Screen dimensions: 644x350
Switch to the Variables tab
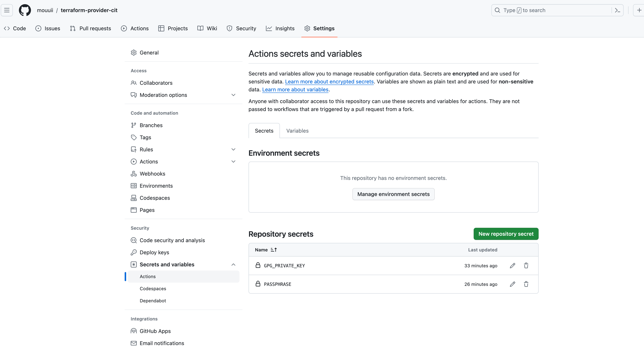tap(297, 130)
